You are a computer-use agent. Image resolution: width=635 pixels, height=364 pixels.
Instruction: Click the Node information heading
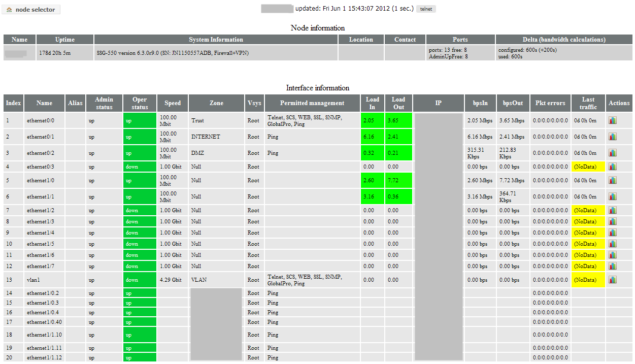[318, 28]
